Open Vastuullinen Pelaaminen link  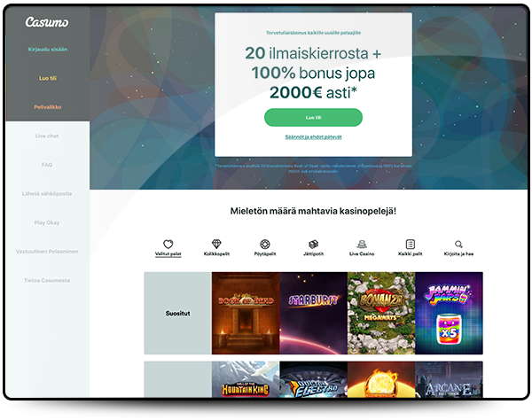47,252
